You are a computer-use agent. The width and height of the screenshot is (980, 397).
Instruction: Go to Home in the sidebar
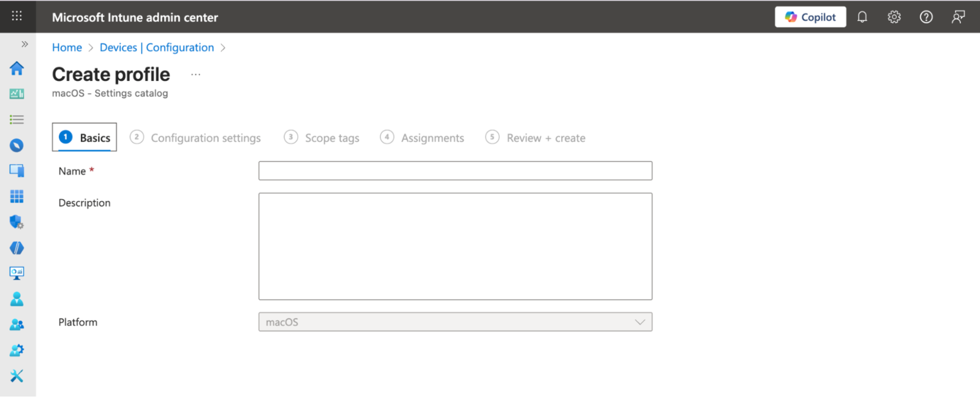pos(17,68)
